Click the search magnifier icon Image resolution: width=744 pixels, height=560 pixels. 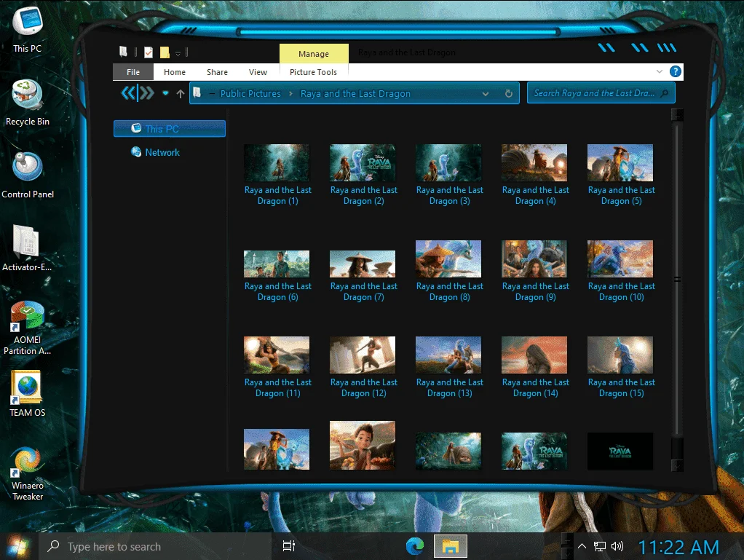coord(665,93)
